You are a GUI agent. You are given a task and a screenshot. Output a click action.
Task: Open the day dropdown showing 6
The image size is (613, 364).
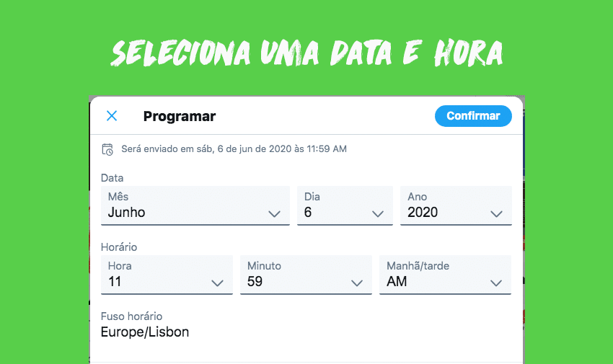(332, 212)
